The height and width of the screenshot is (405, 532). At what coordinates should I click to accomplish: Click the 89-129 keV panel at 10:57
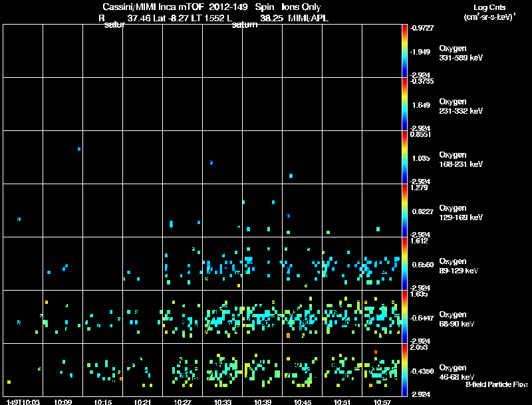pyautogui.click(x=382, y=263)
